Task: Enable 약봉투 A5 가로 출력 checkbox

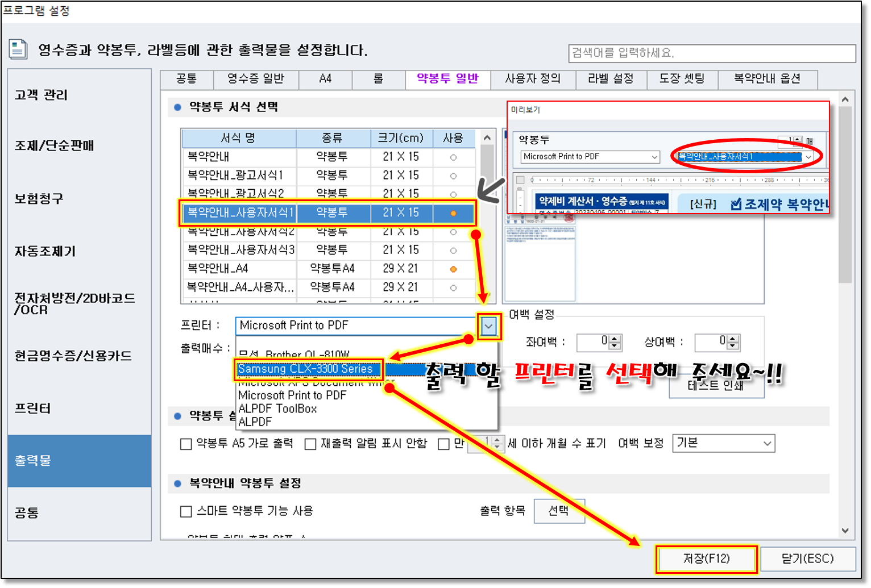Action: click(186, 444)
